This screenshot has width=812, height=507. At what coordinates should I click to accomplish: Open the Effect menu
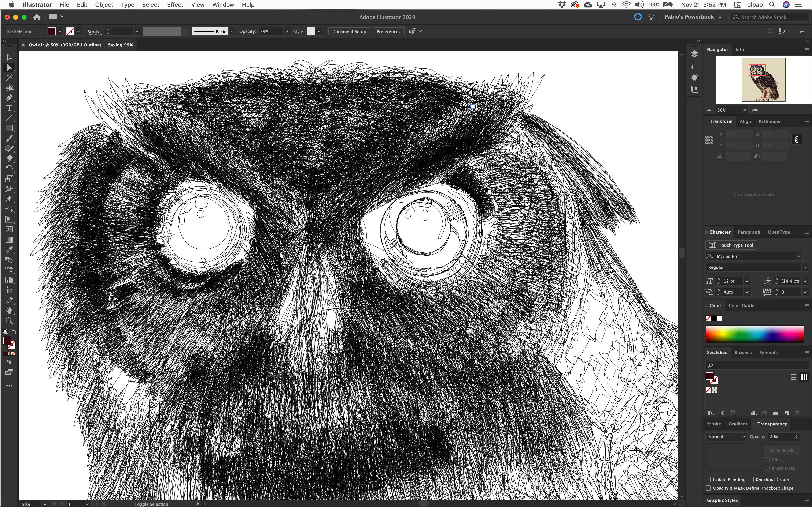(175, 5)
